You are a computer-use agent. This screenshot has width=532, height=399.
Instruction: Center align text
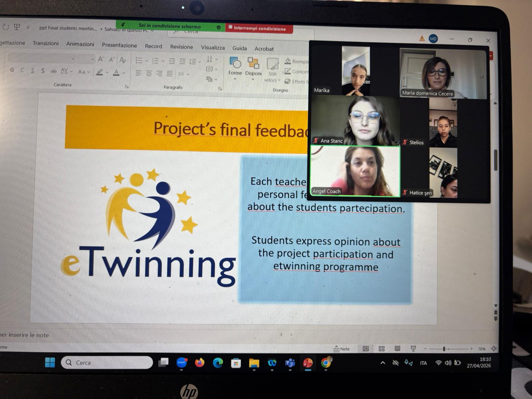coord(149,73)
